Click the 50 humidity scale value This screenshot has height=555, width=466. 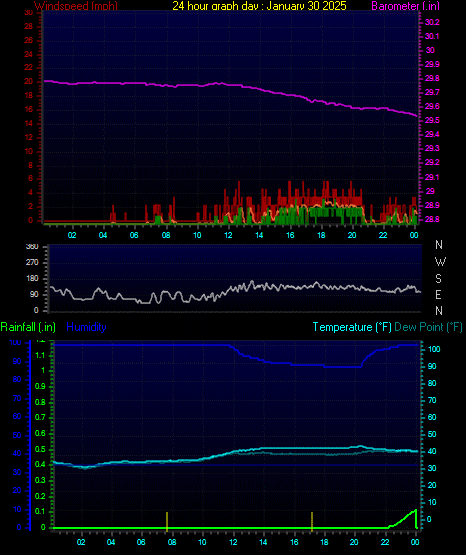[x=17, y=435]
